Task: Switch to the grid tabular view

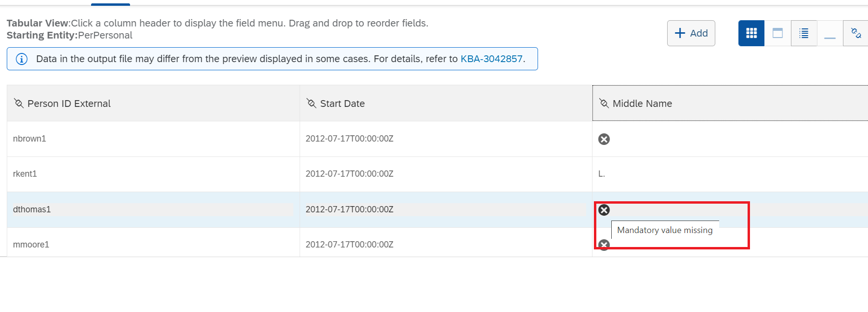Action: point(751,33)
